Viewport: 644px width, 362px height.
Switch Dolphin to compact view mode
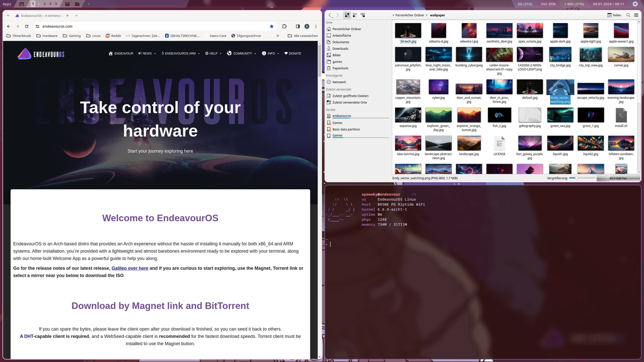coord(355,15)
